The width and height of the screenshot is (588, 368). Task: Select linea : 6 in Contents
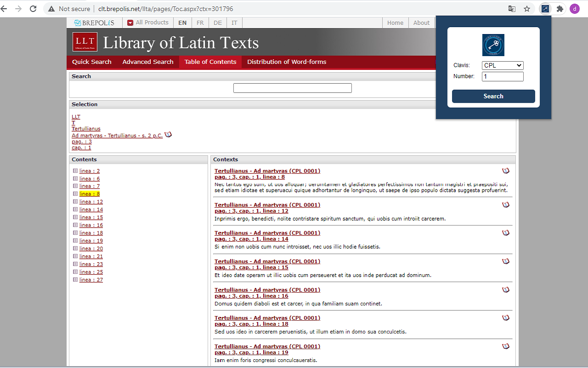(90, 178)
